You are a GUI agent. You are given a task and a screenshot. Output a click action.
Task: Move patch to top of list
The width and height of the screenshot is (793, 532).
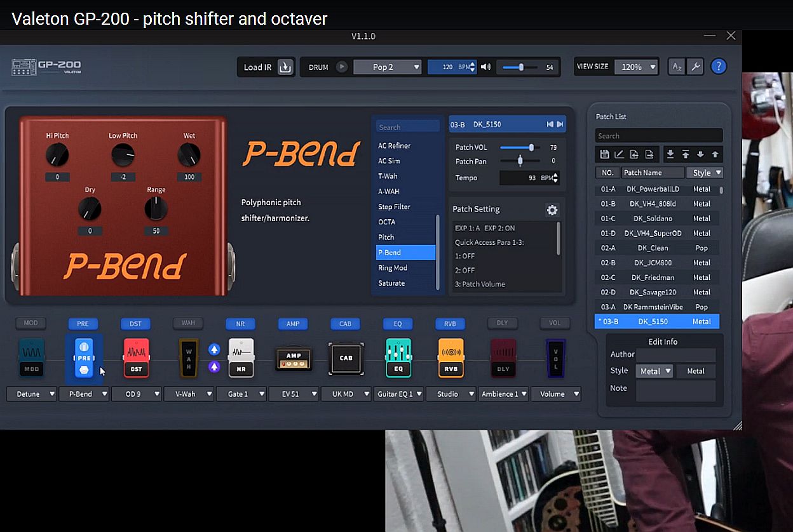click(x=685, y=154)
